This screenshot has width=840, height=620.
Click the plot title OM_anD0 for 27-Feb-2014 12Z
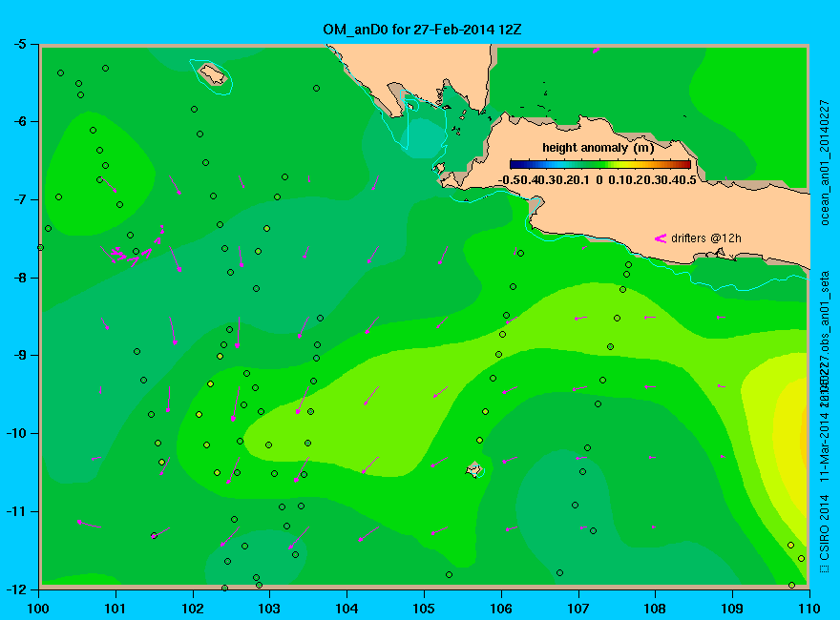coord(422,30)
